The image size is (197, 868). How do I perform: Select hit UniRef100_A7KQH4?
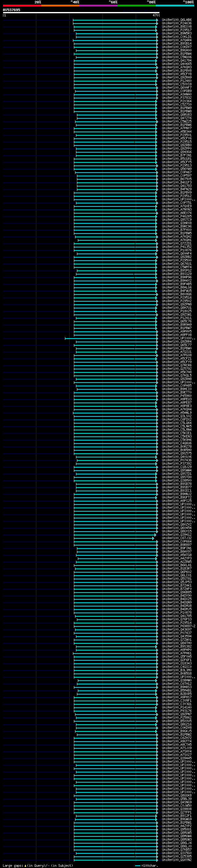coord(177,410)
